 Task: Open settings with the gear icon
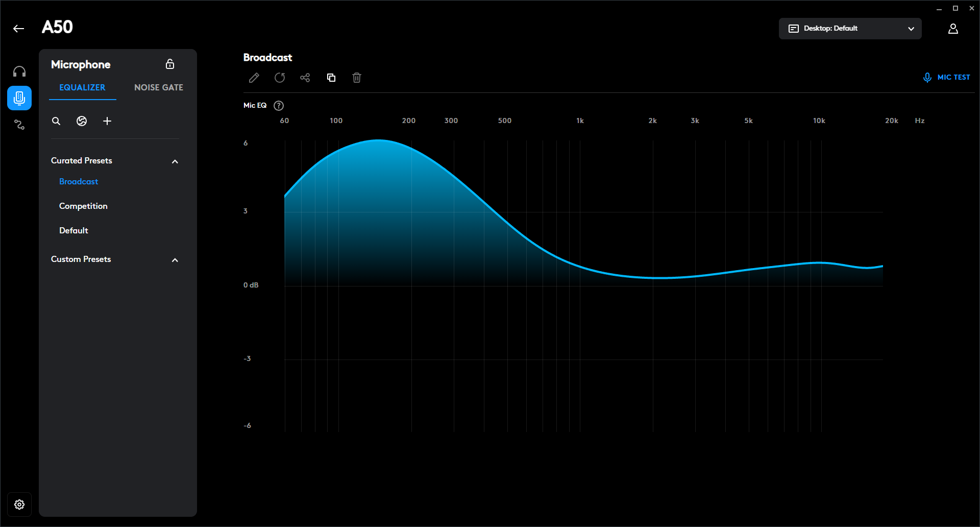point(19,505)
